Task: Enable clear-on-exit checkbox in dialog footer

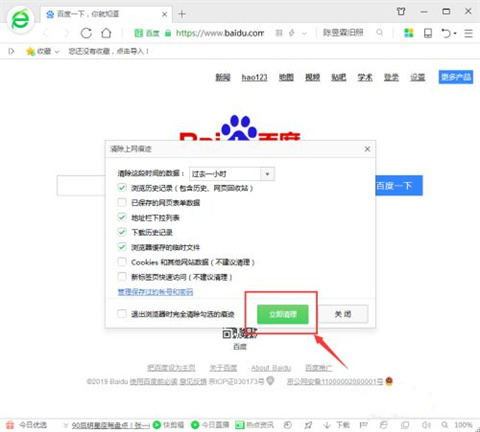Action: (x=122, y=314)
